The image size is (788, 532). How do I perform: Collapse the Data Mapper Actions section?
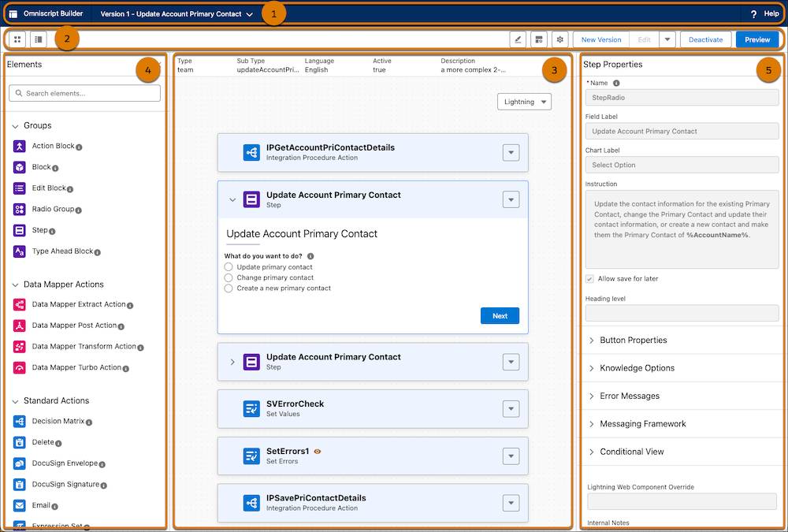15,285
